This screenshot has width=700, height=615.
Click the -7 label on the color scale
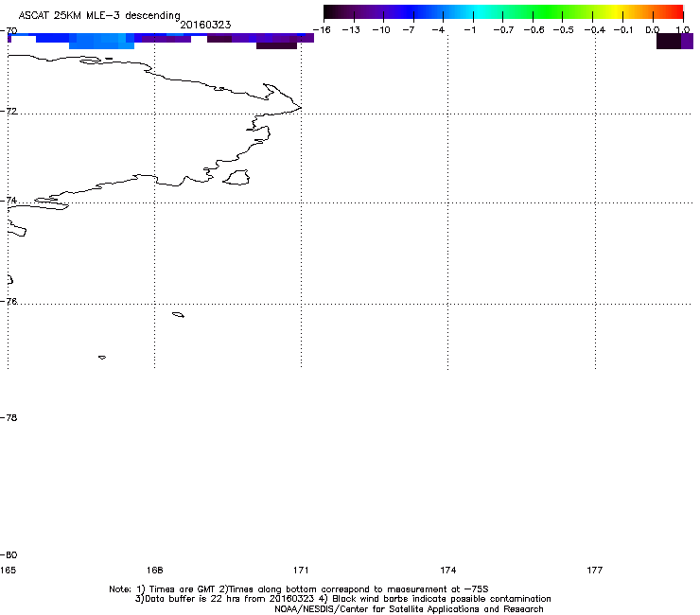coord(409,30)
